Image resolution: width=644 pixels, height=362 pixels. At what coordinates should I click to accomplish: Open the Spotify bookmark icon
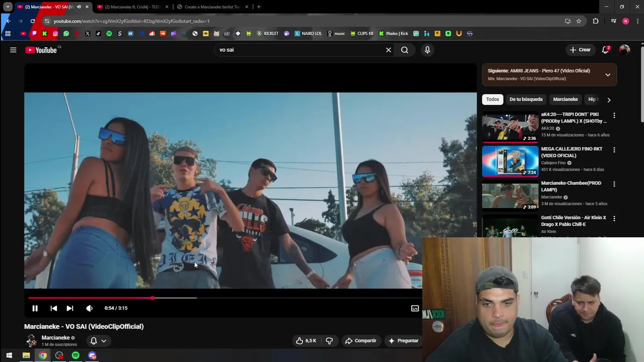click(109, 34)
